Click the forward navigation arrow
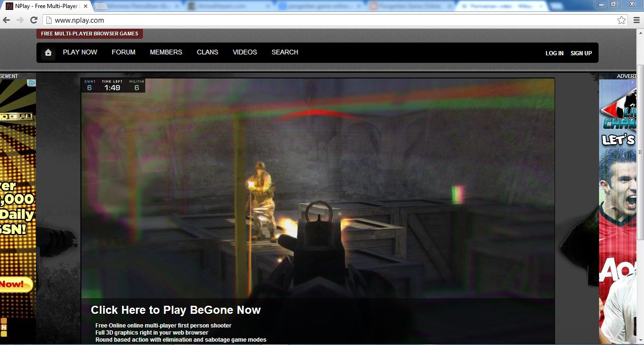 [x=19, y=20]
